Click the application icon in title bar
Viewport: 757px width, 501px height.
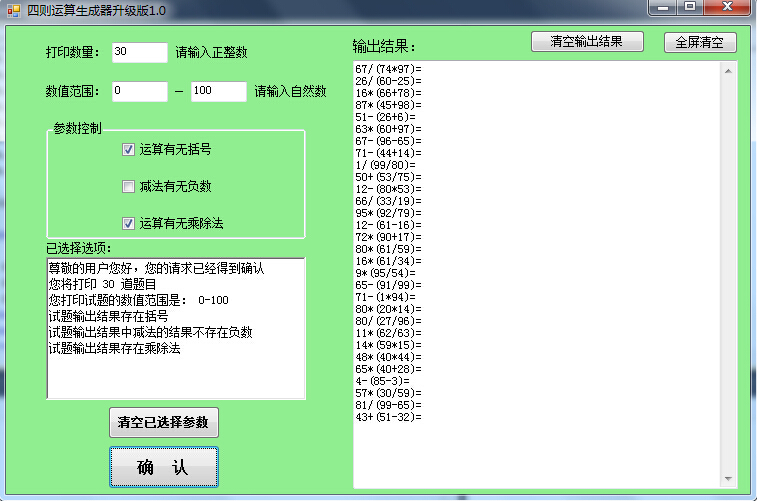[x=13, y=11]
